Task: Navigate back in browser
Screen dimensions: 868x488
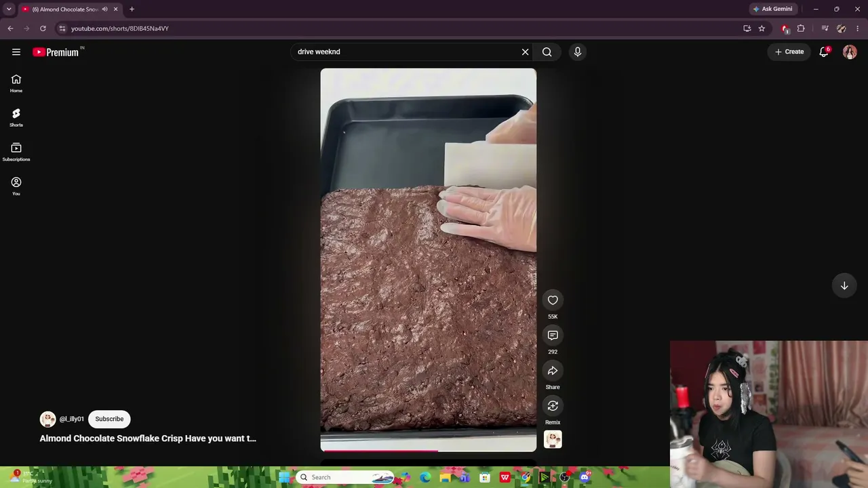Action: click(10, 28)
